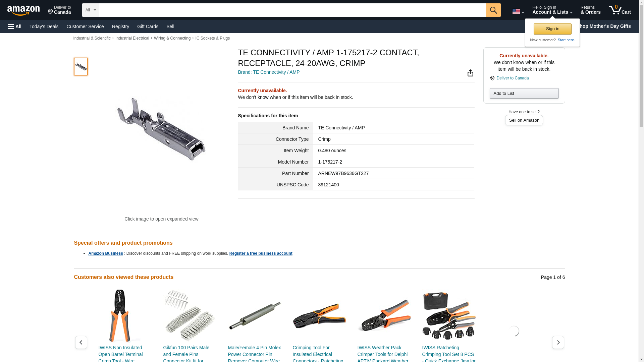The height and width of the screenshot is (362, 644).
Task: Open the shopping cart icon
Action: pos(620,10)
